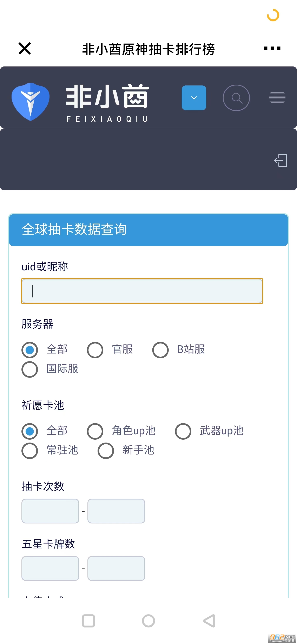Expand the blue chevron dropdown button
Screen dimensions: 297x644
[194, 98]
